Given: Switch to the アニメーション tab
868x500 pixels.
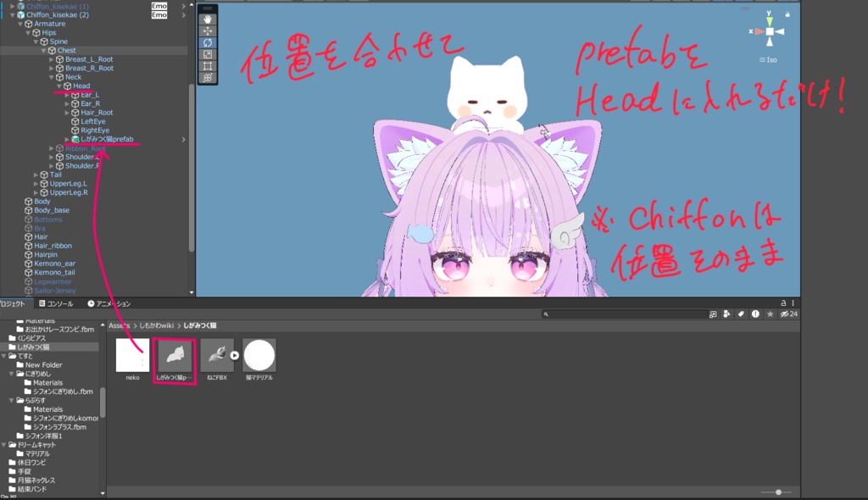Looking at the screenshot, I should coord(109,303).
